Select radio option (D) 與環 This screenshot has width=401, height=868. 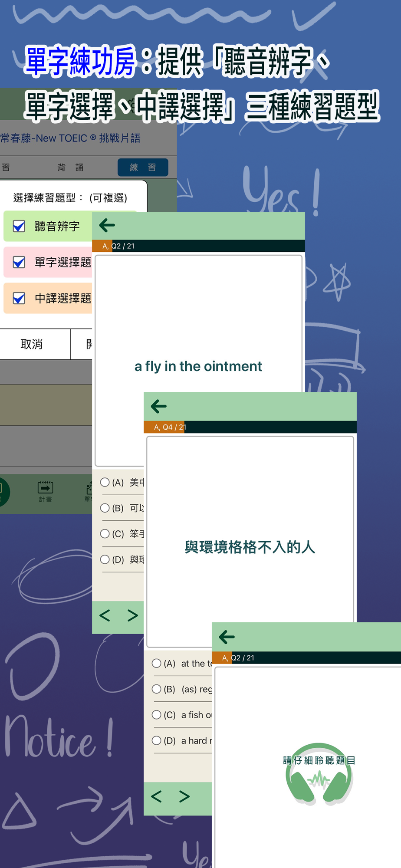[x=105, y=559]
